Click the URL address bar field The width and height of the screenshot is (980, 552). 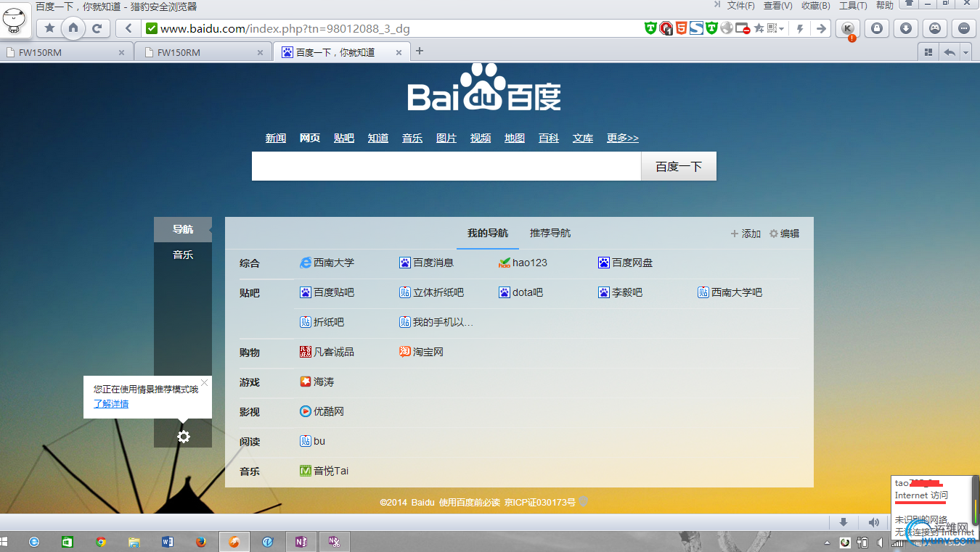(x=392, y=28)
